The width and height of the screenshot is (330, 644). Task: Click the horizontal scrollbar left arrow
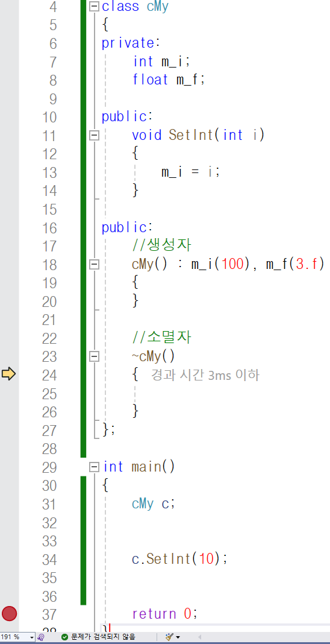tap(199, 637)
